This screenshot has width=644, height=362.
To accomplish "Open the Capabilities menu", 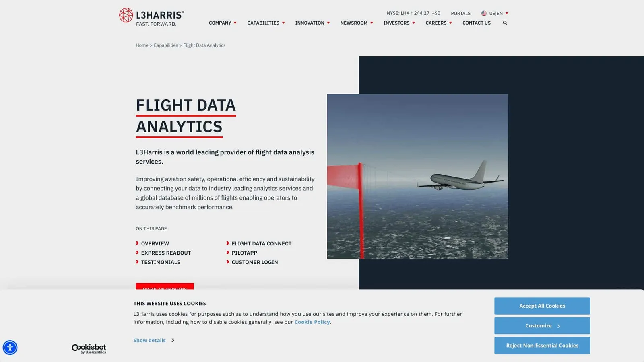I will point(263,23).
